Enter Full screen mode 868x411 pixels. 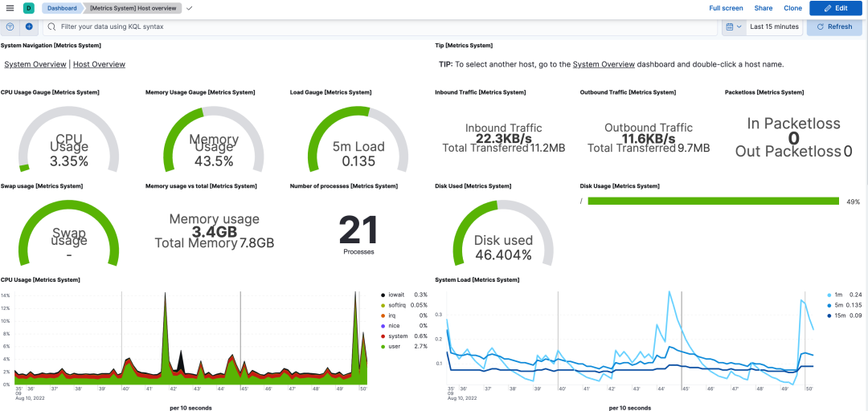coord(727,8)
